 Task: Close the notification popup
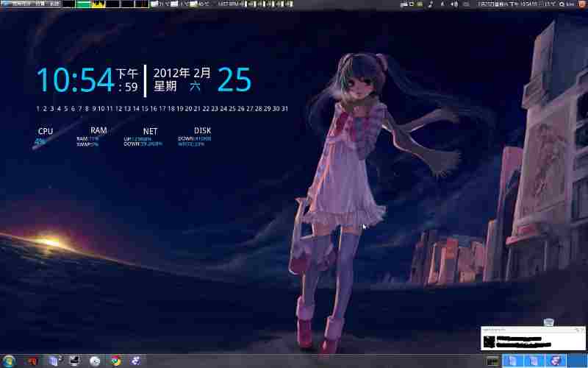[x=582, y=330]
